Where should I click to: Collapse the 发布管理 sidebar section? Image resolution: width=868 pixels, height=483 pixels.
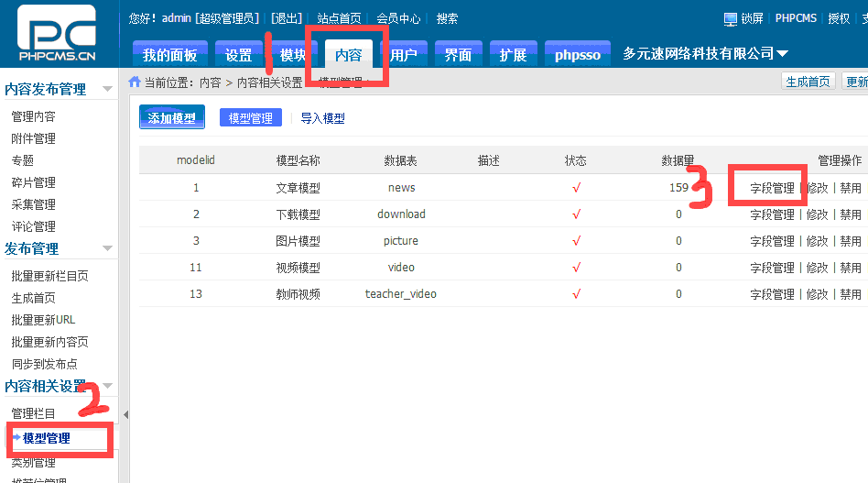[x=107, y=248]
